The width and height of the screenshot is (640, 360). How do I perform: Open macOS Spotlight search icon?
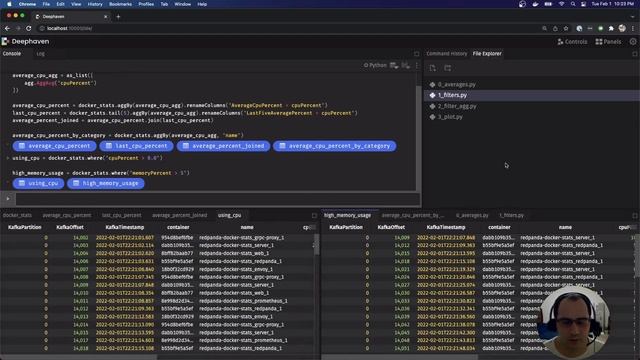(573, 4)
